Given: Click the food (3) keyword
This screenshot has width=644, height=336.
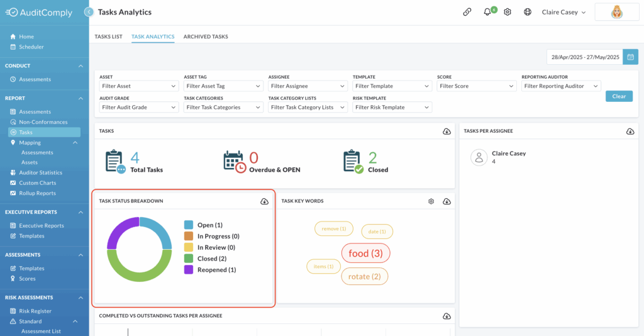Looking at the screenshot, I should coord(365,254).
